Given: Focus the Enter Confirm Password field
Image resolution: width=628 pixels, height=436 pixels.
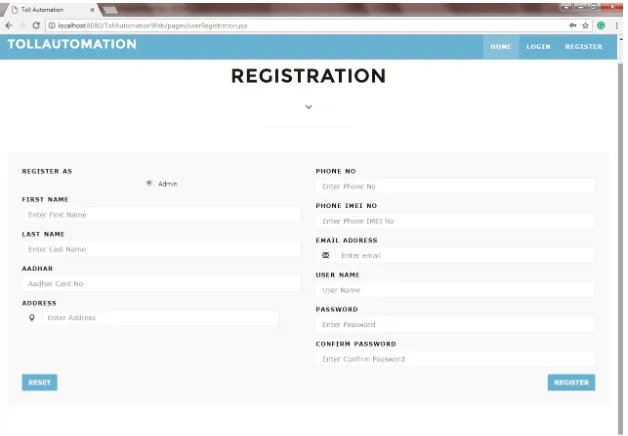Looking at the screenshot, I should coord(455,359).
